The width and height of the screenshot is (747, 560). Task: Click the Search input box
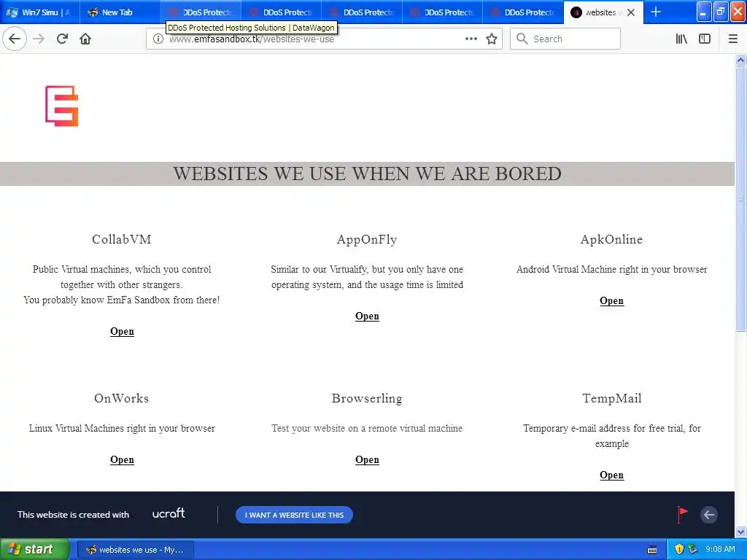(x=565, y=39)
